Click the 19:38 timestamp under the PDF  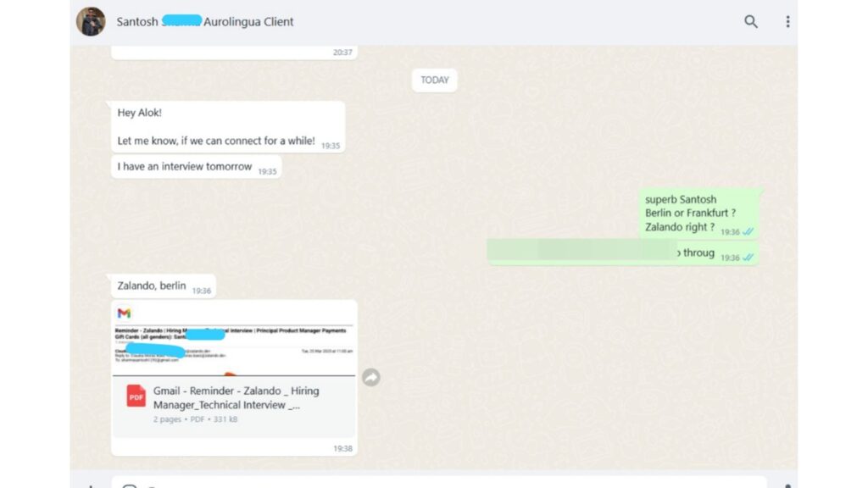pyautogui.click(x=342, y=448)
